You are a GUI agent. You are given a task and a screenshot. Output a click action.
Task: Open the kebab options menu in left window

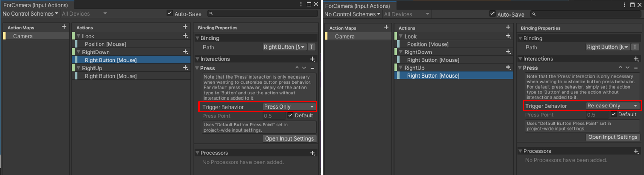[301, 4]
